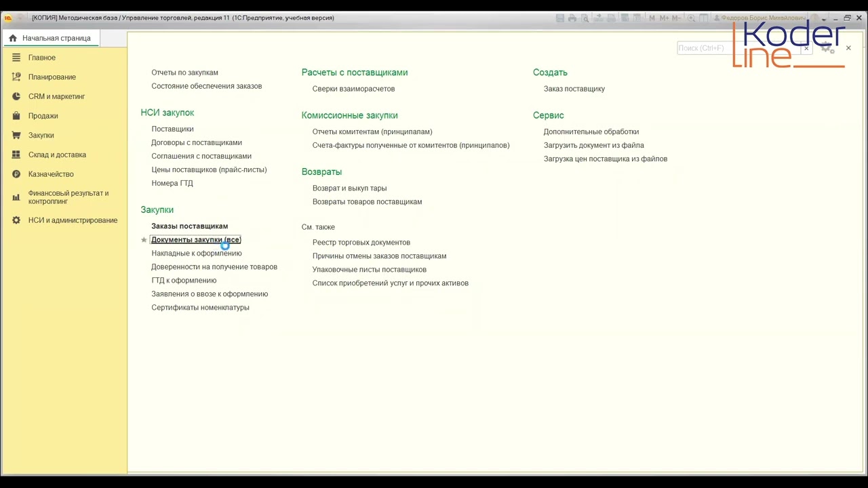Open Возврат и выкуп тары
This screenshot has width=868, height=488.
tap(349, 188)
